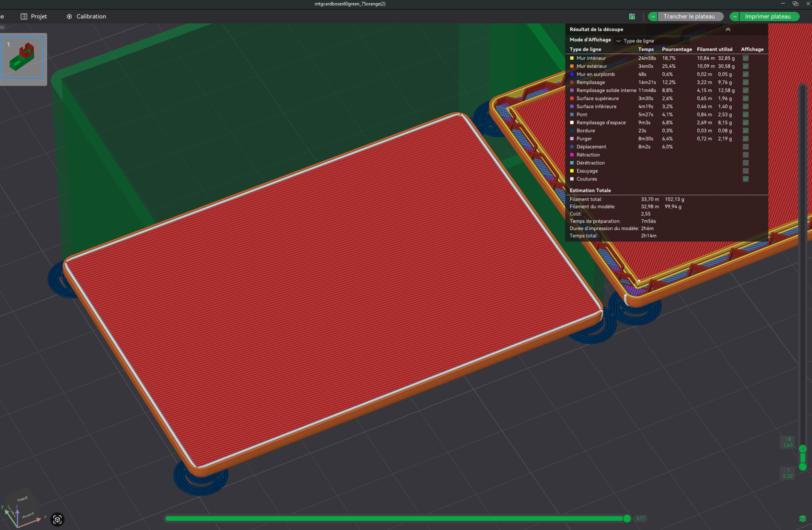Click the perspective view cube icon

[x=57, y=519]
